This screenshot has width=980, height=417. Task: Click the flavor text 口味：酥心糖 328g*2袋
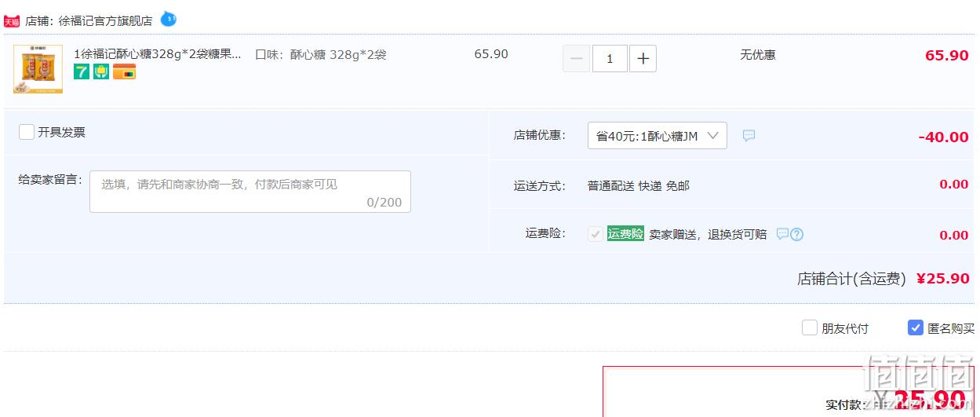click(x=321, y=54)
